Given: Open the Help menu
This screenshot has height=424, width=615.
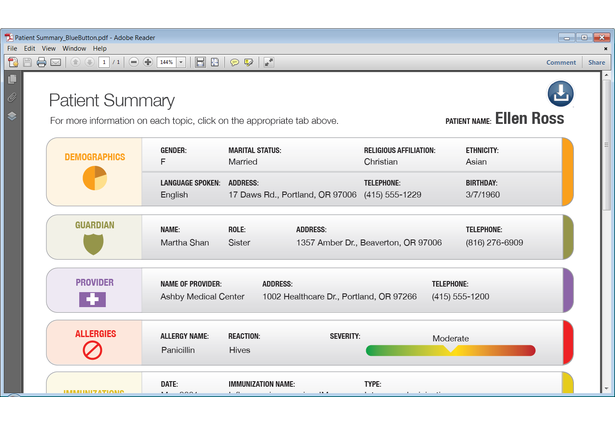Looking at the screenshot, I should click(x=100, y=48).
